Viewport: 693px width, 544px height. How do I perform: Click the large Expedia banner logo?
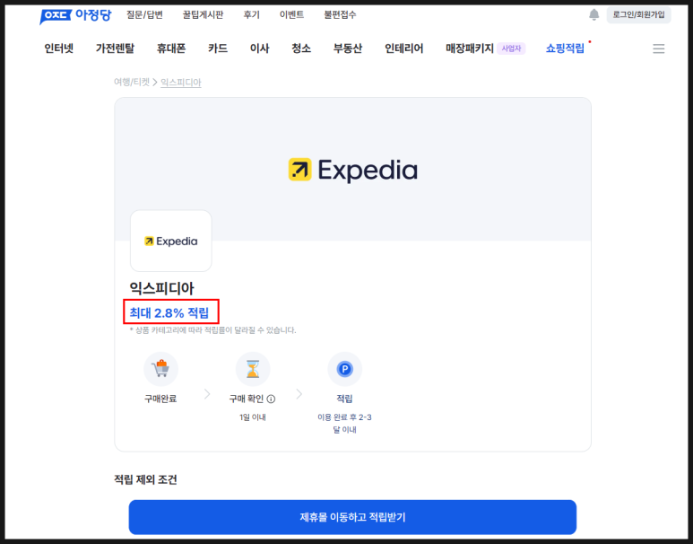(x=353, y=170)
